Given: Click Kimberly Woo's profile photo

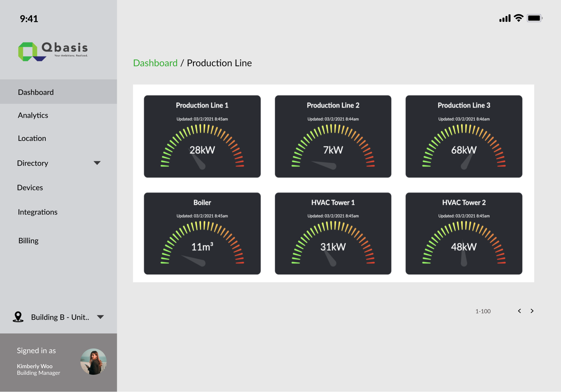Looking at the screenshot, I should tap(93, 362).
